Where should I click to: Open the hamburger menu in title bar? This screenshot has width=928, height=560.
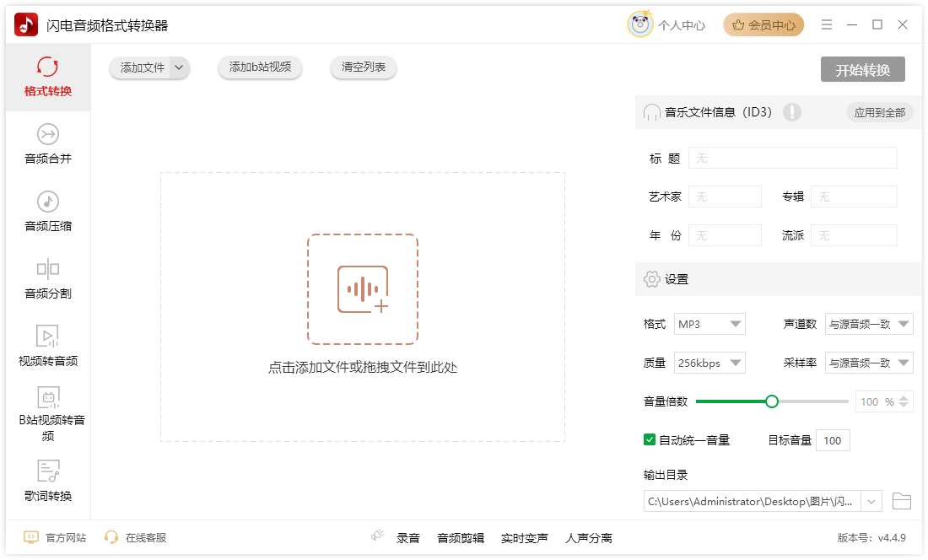tap(827, 25)
